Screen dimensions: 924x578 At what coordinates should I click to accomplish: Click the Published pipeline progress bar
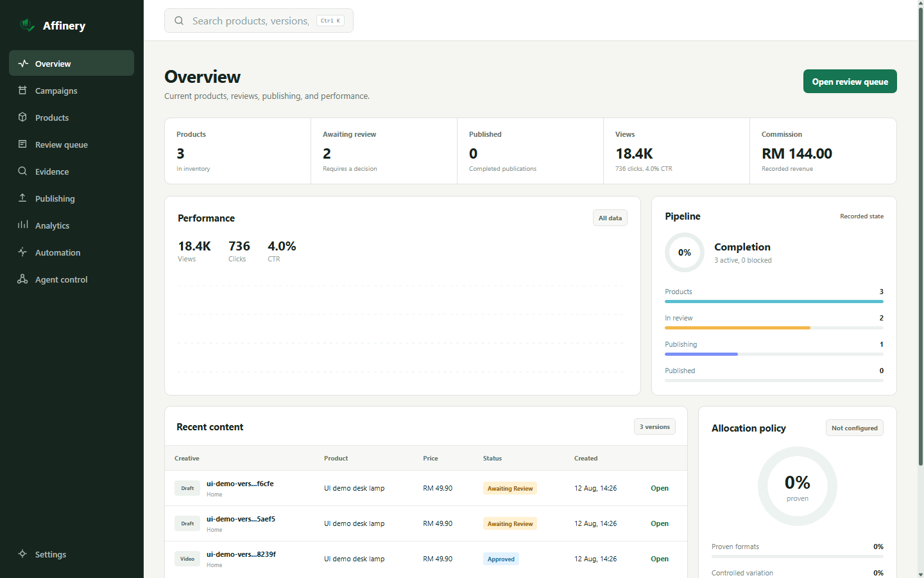coord(774,380)
